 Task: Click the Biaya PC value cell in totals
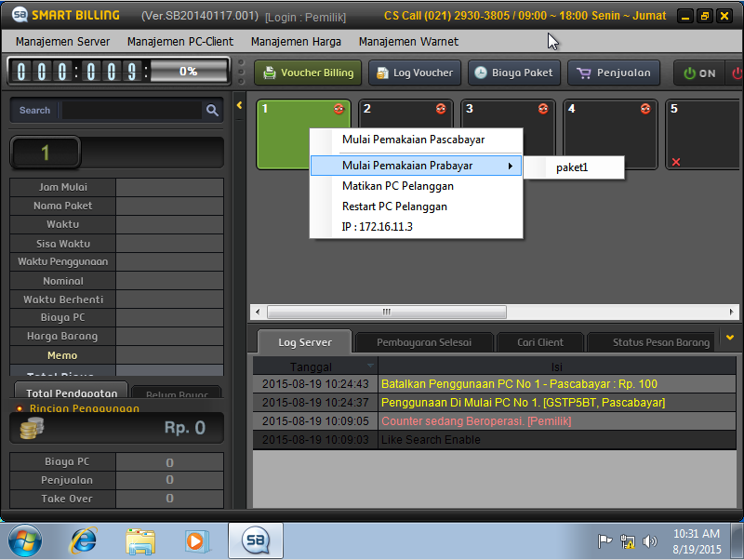click(169, 462)
